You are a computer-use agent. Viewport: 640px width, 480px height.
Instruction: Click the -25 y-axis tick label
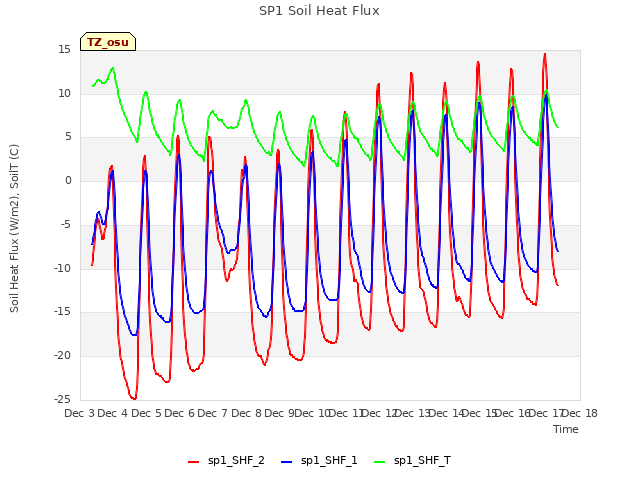pyautogui.click(x=62, y=399)
